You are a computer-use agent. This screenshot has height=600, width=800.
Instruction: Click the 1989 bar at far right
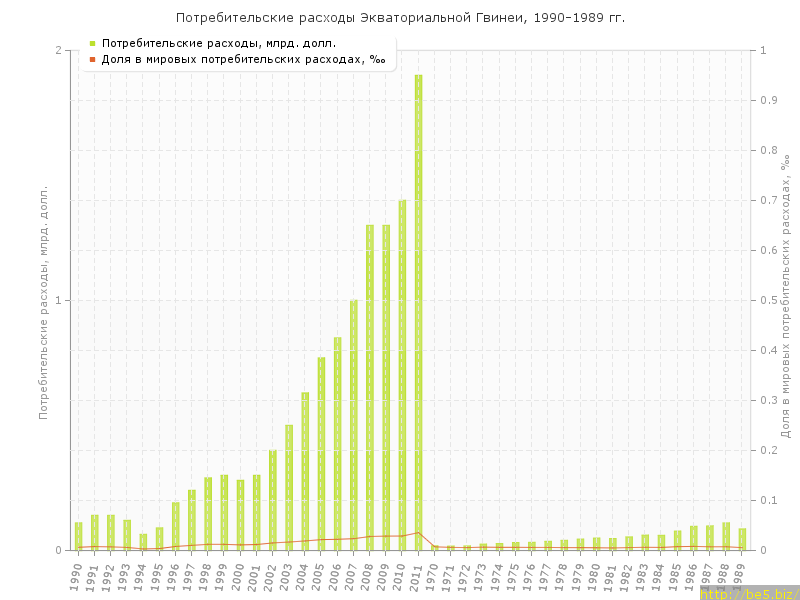pyautogui.click(x=742, y=539)
